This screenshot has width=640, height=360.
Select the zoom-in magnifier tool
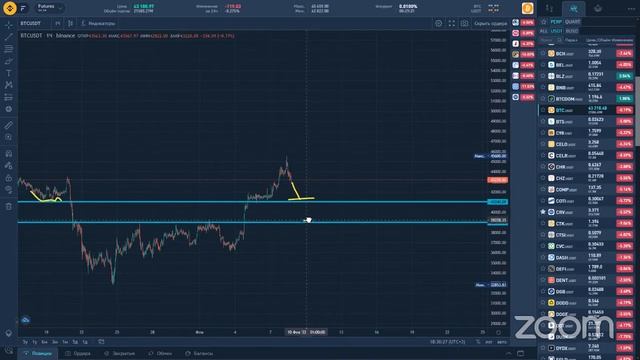(9, 138)
